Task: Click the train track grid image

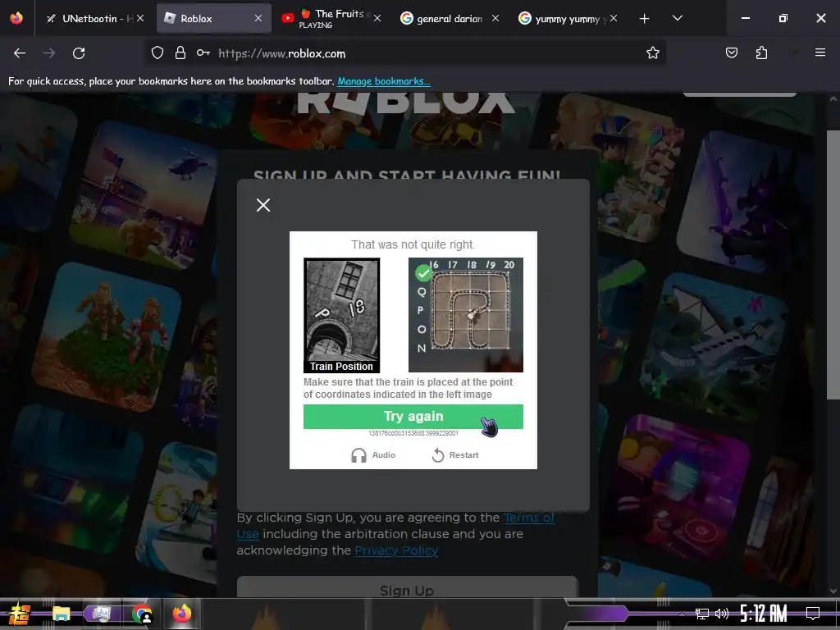Action: click(466, 315)
